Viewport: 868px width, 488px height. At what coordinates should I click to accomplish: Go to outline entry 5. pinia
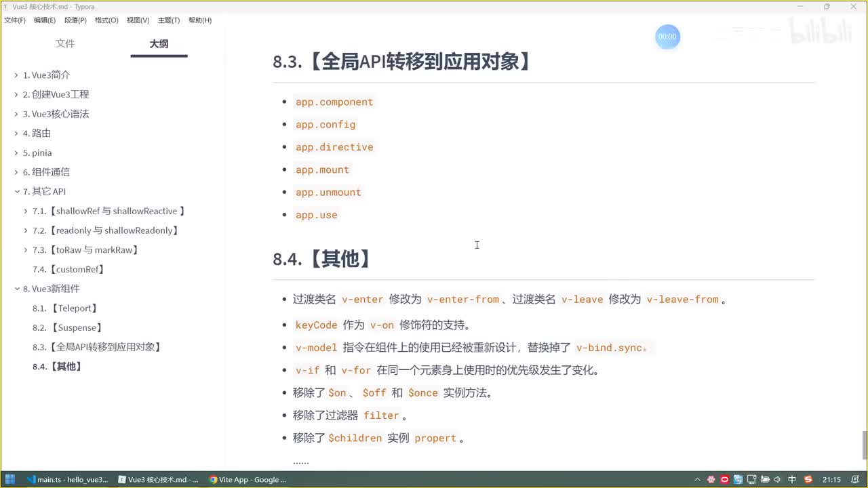pos(37,153)
